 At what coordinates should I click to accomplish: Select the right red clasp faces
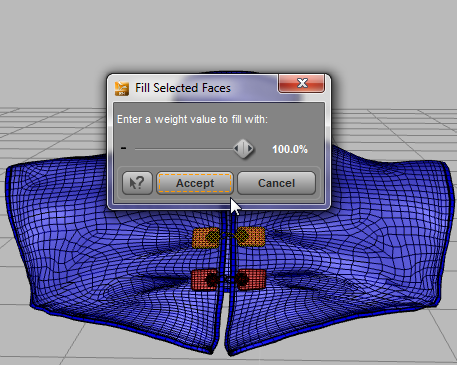251,279
